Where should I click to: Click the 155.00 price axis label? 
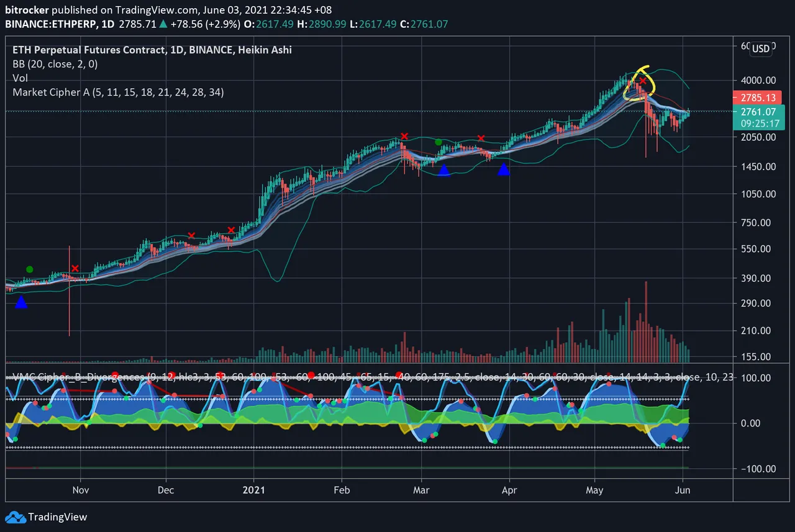coord(757,357)
